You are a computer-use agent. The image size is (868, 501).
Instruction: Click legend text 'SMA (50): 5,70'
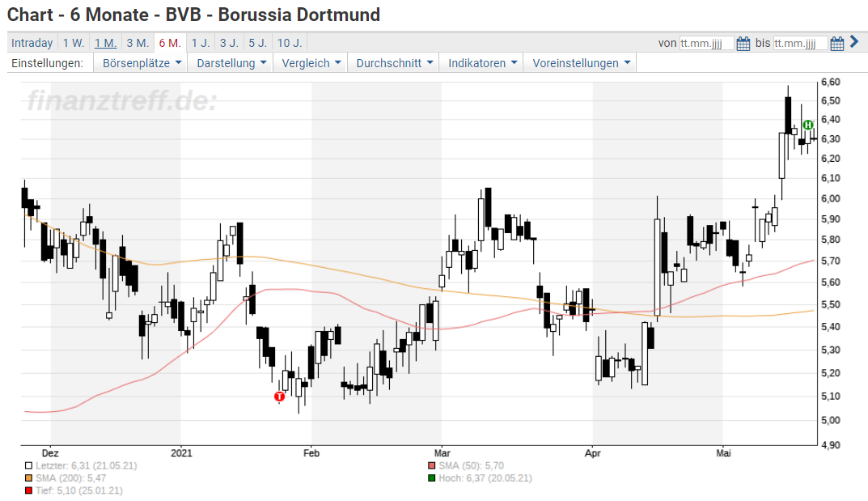point(472,466)
